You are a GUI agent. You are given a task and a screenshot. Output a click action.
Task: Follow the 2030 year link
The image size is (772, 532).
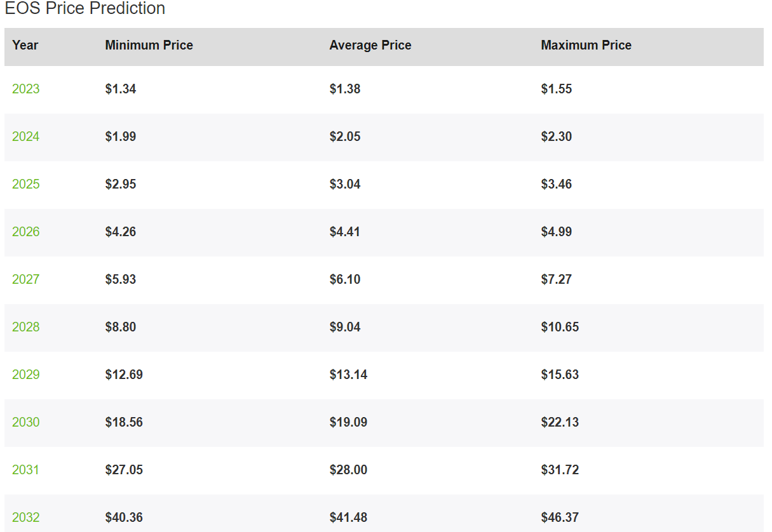click(25, 422)
